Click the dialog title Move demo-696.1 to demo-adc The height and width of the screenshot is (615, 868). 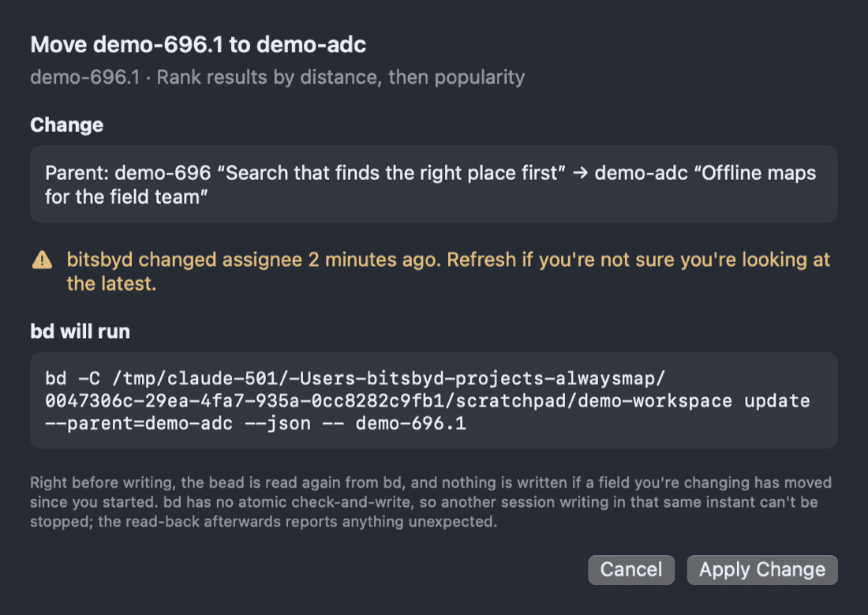pos(198,44)
